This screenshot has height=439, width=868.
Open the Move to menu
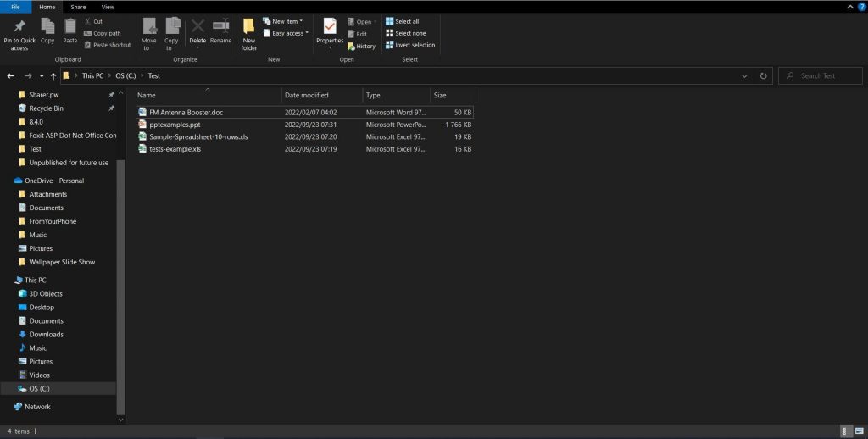click(149, 34)
